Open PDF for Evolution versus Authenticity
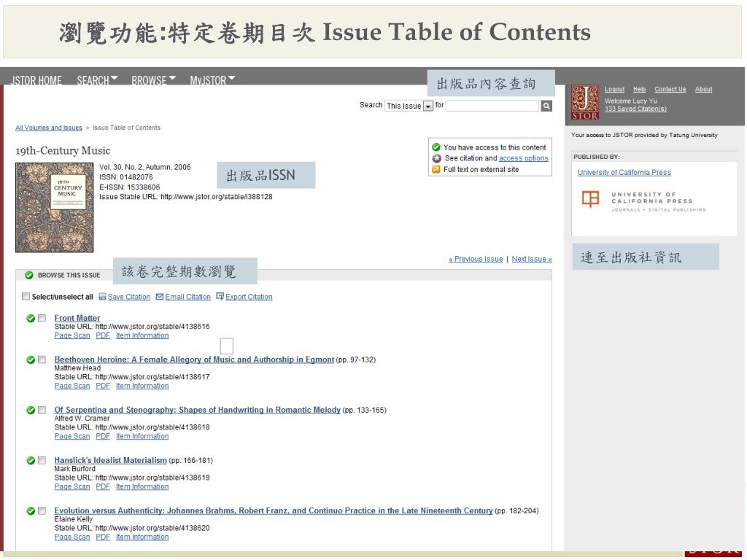This screenshot has height=560, width=747. click(x=103, y=537)
